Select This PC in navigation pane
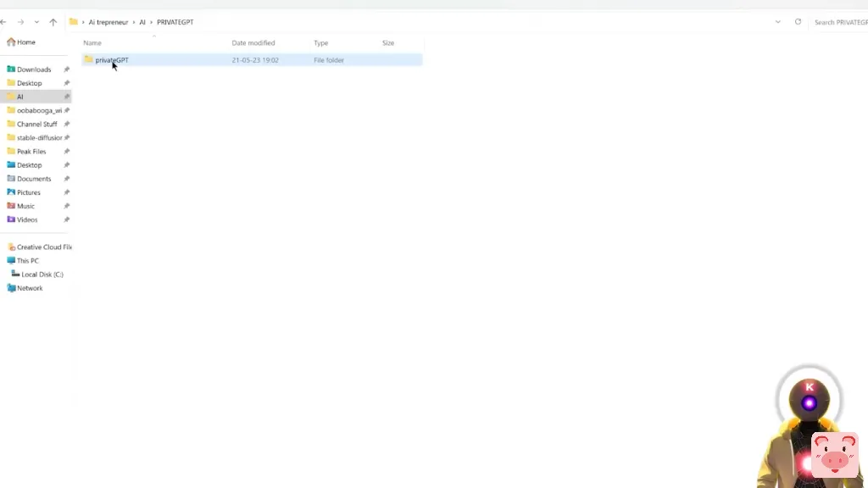Viewport: 868px width, 488px height. tap(28, 261)
